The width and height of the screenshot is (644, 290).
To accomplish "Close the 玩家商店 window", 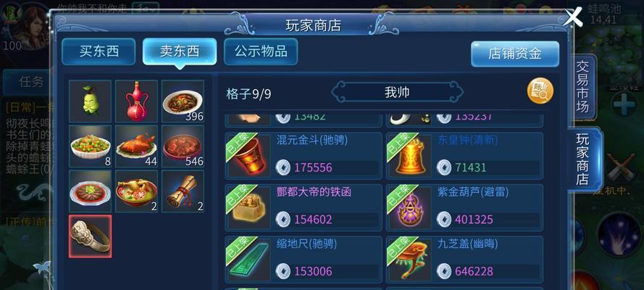I will [x=573, y=17].
